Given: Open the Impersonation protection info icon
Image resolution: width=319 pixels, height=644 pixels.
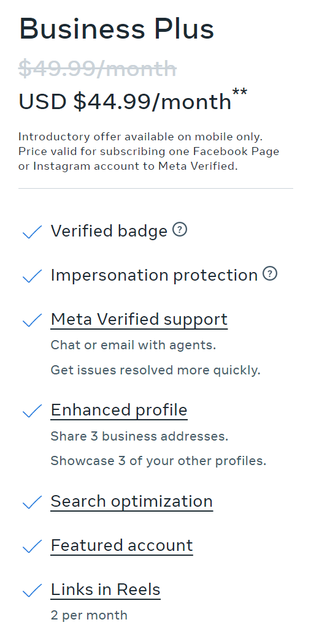Looking at the screenshot, I should click(270, 273).
